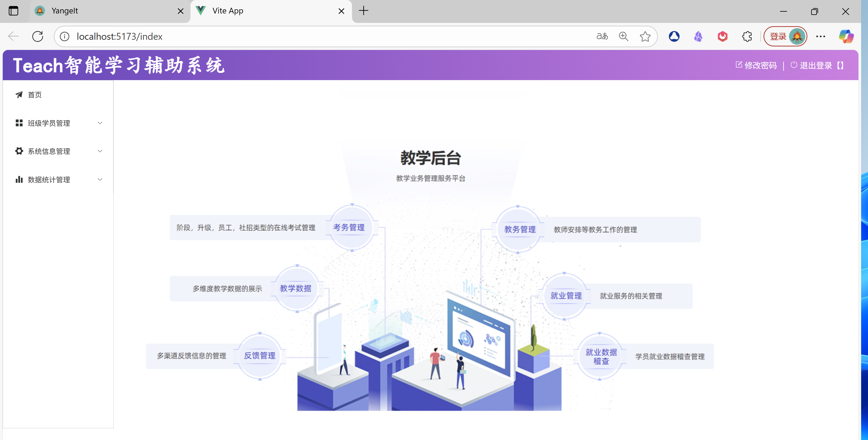Open a new browser tab with plus
Image resolution: width=868 pixels, height=440 pixels.
(364, 11)
